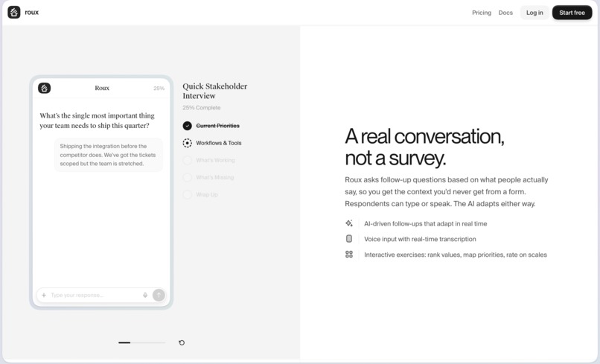Click the AI-driven follow-ups sparkle icon
This screenshot has width=600, height=364.
(x=349, y=223)
